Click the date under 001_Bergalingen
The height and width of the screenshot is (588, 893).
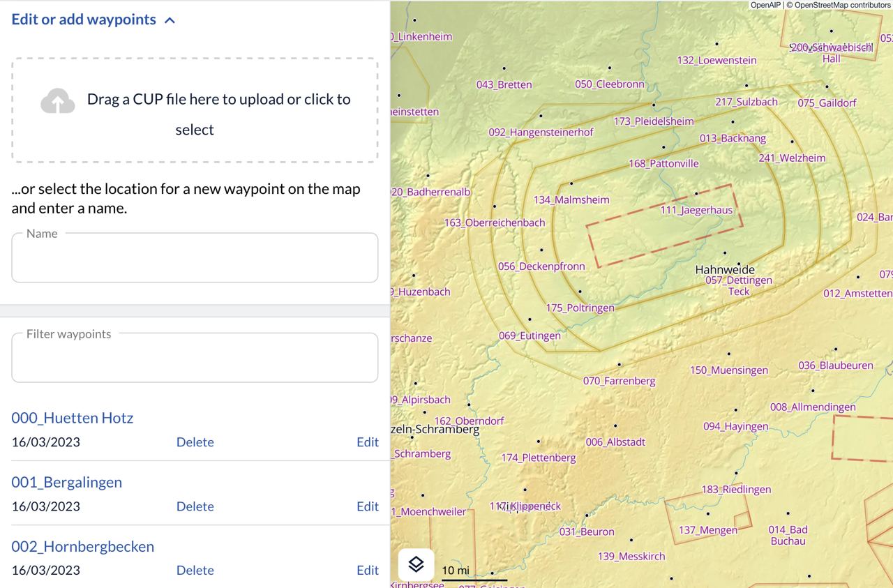pos(46,506)
